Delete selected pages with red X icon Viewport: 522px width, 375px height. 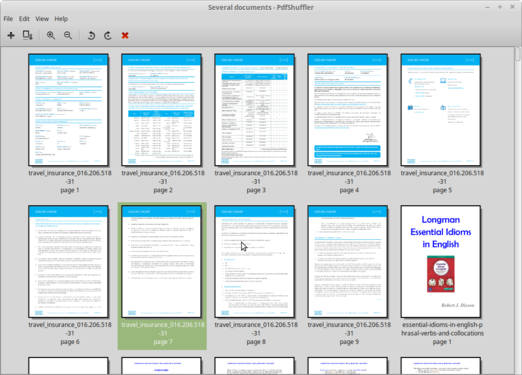click(x=125, y=35)
